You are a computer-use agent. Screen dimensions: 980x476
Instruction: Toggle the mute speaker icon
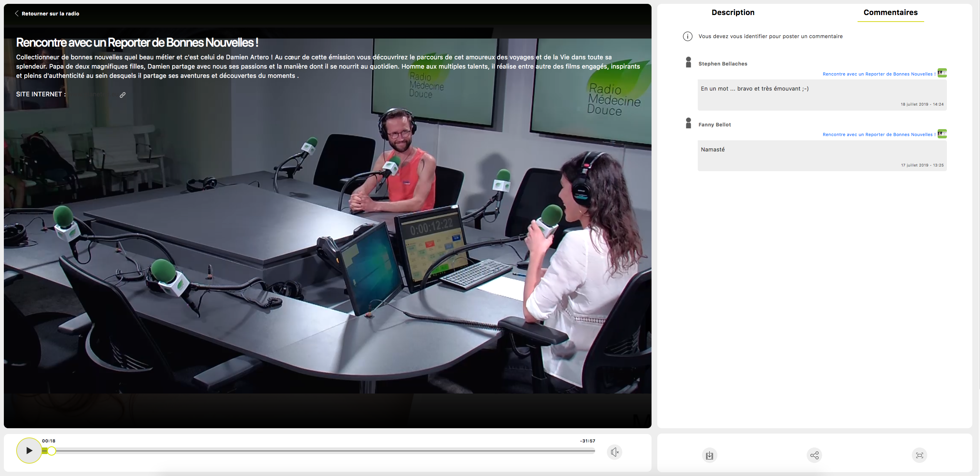point(615,452)
